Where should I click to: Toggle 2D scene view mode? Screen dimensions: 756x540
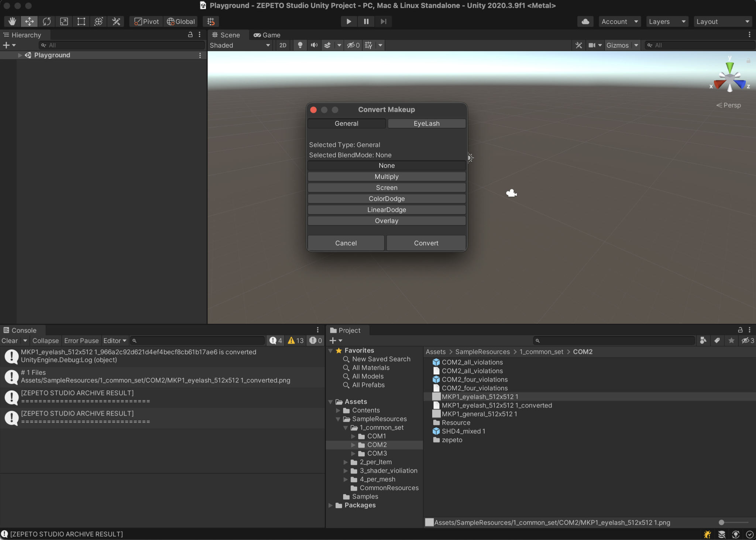point(283,45)
